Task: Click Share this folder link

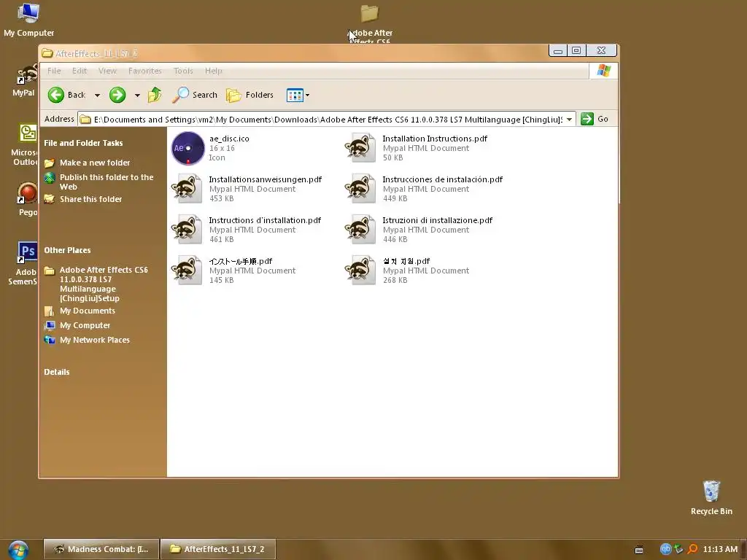Action: [91, 199]
